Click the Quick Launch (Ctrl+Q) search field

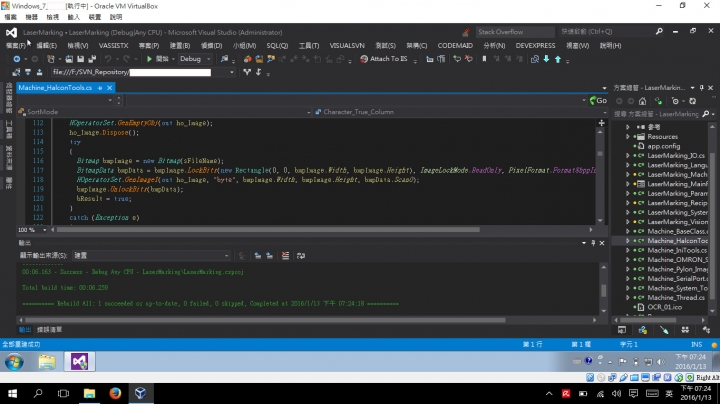606,32
